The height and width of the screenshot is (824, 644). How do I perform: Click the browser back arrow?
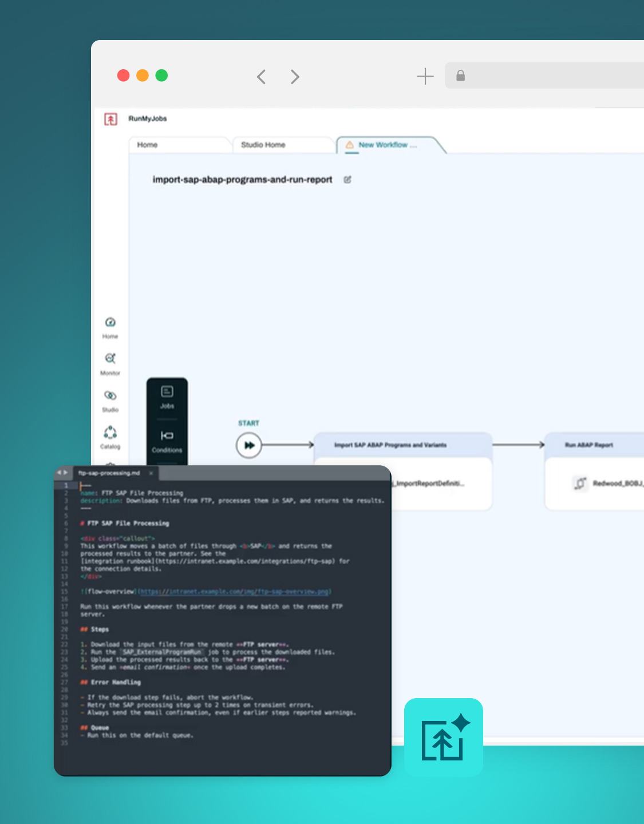click(x=261, y=77)
